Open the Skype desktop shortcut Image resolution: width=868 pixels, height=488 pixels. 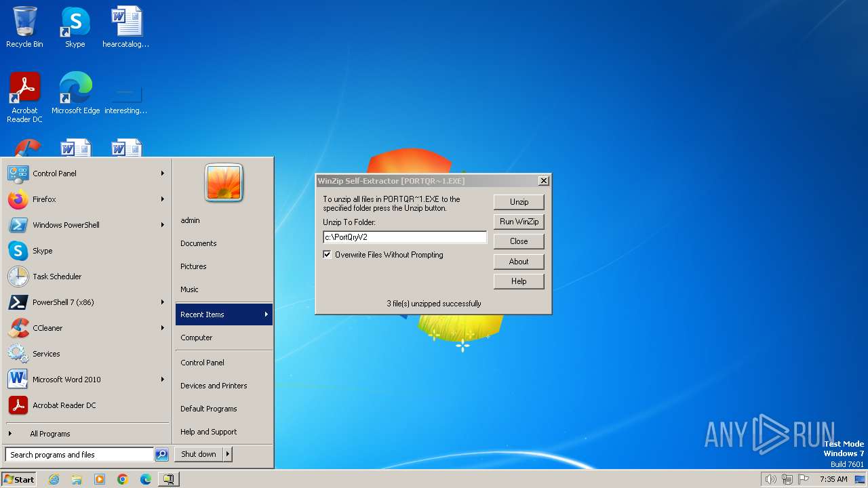point(75,27)
